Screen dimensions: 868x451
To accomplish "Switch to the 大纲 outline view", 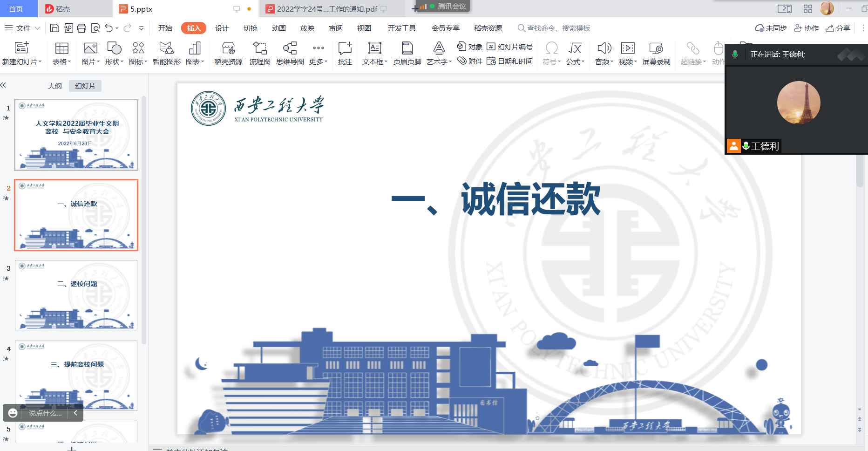I will [54, 86].
